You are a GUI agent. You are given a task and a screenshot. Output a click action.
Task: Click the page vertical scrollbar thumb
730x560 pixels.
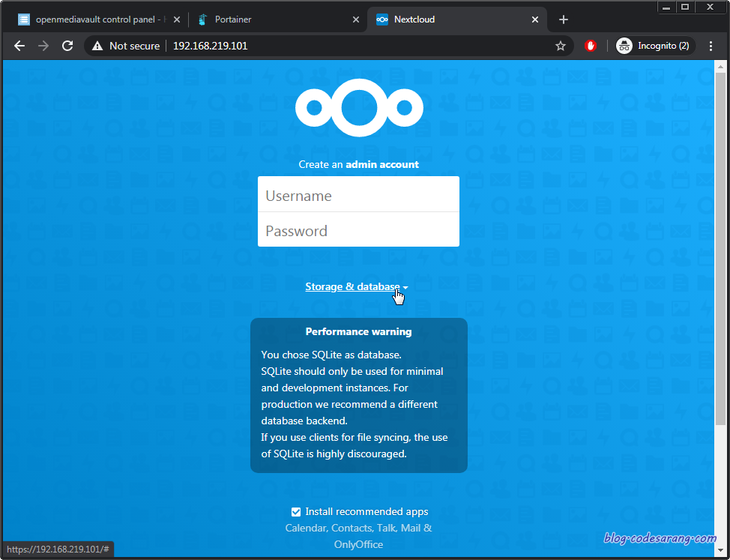coord(720,249)
